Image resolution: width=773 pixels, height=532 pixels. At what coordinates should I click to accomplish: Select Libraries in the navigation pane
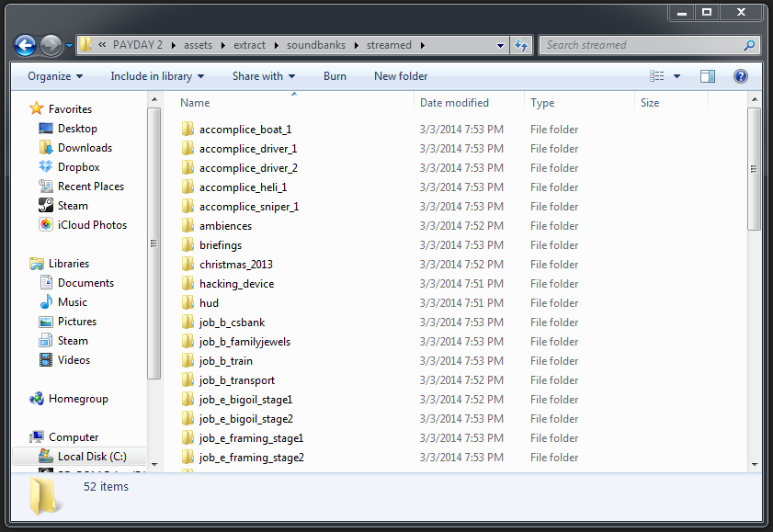(69, 264)
